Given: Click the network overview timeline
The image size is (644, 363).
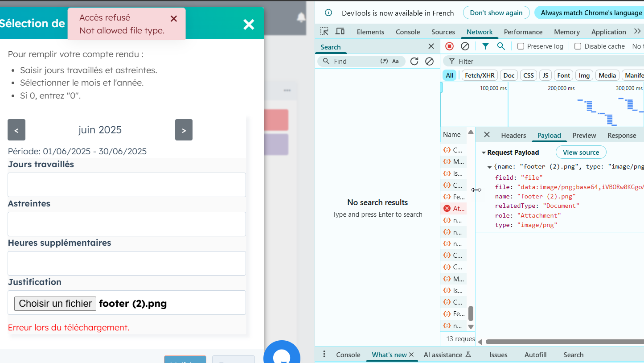Looking at the screenshot, I should pos(542,105).
